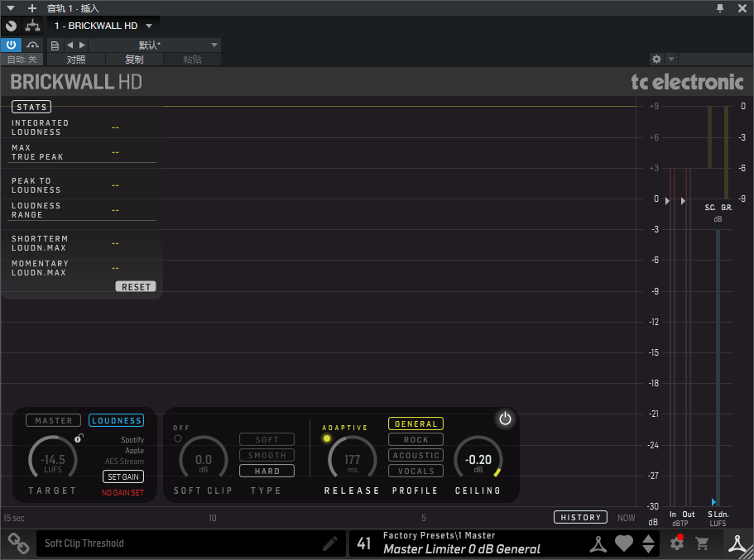The image size is (754, 560).
Task: Reset the loudness statistics
Action: 136,286
